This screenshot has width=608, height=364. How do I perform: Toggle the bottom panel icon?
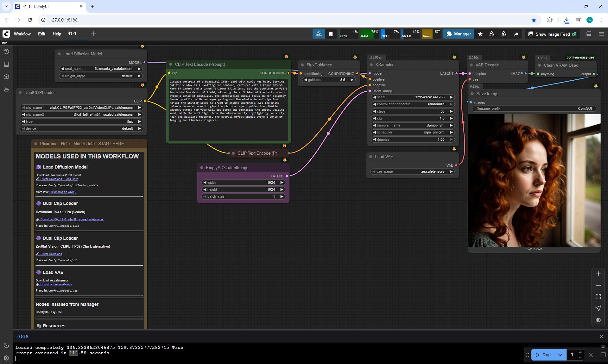pos(589,34)
